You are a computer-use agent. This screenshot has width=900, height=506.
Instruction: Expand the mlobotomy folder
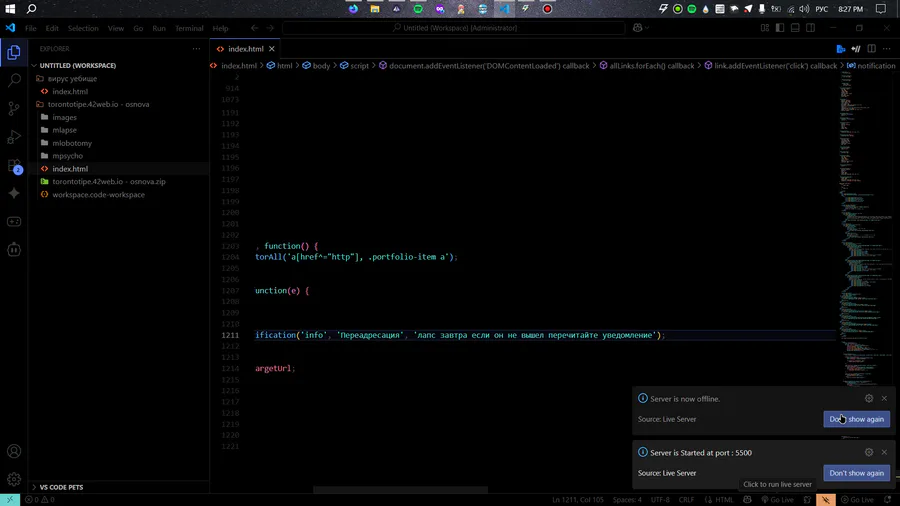pyautogui.click(x=72, y=143)
